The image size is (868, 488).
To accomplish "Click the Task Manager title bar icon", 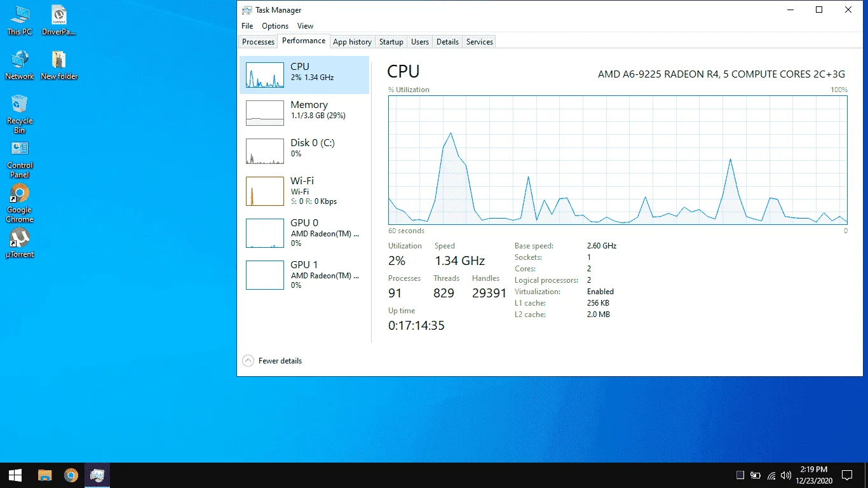I will click(247, 10).
